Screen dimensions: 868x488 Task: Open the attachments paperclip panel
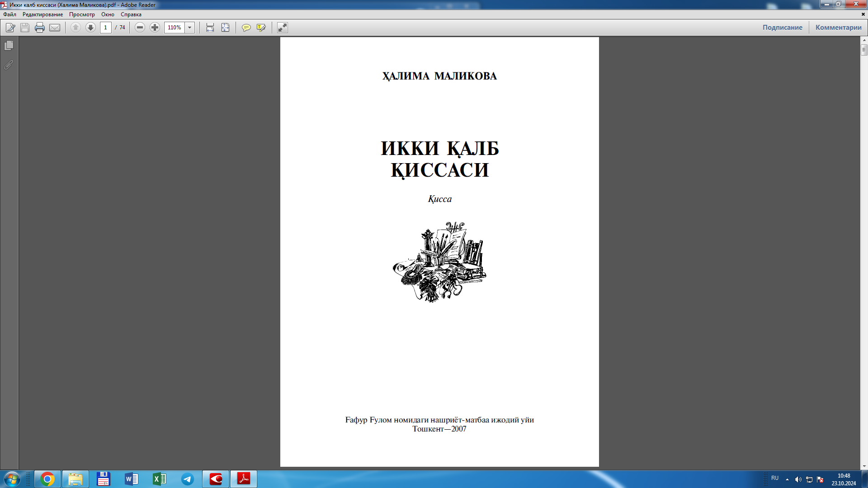9,65
